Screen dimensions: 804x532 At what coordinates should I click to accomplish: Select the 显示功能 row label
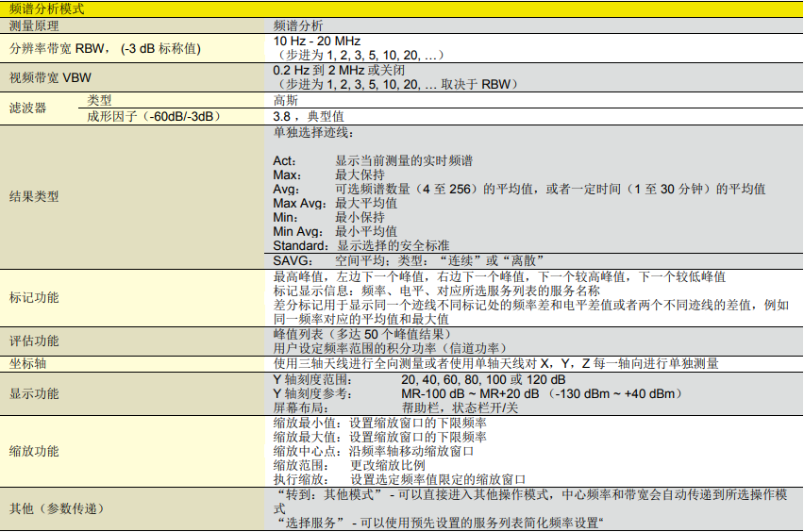(x=34, y=393)
